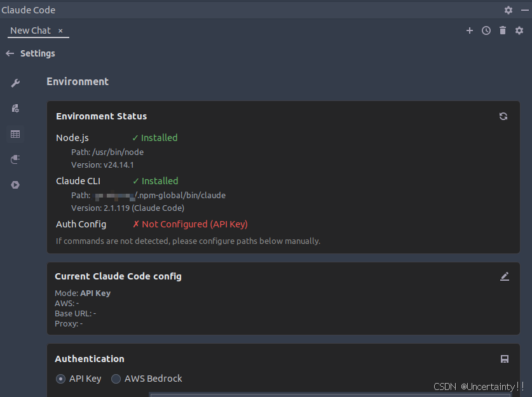The image size is (532, 397).
Task: Click the AWS value line
Action: (x=67, y=303)
